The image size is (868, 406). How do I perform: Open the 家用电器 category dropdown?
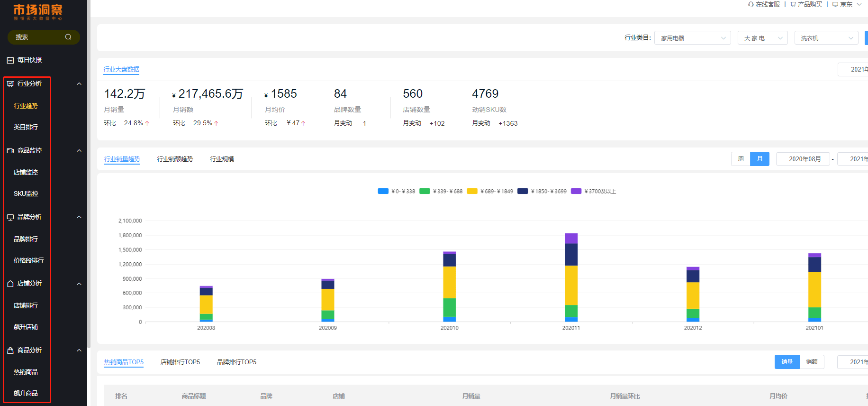(692, 38)
